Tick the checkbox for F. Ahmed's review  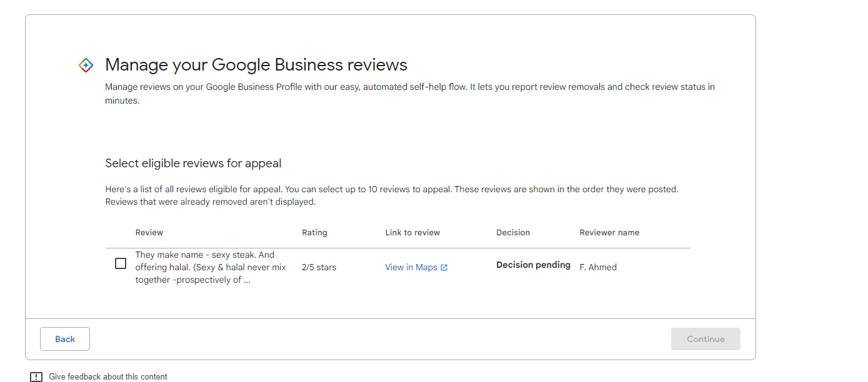point(121,263)
